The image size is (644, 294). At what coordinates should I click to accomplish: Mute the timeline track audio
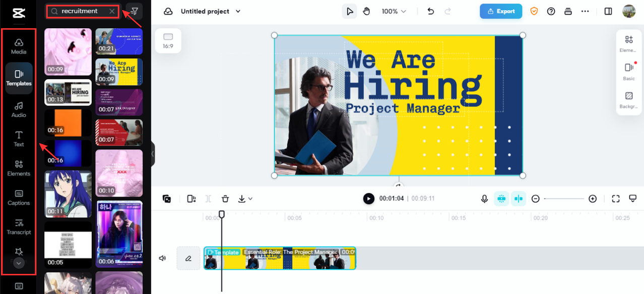tap(162, 258)
